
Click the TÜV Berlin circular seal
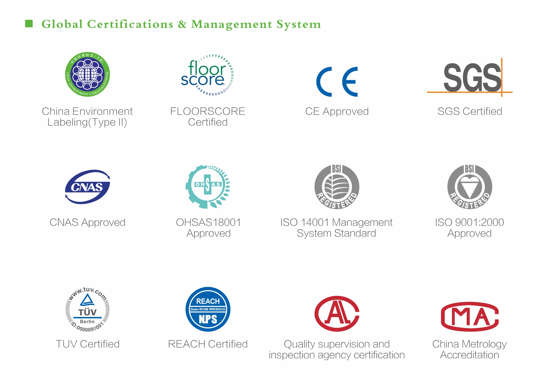pyautogui.click(x=88, y=309)
